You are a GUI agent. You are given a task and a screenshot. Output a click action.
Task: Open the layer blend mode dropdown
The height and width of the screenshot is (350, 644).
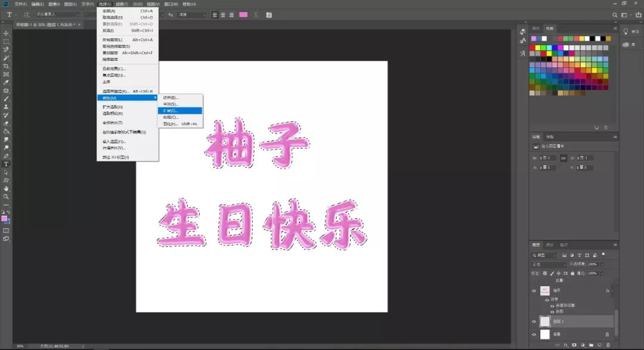[548, 264]
